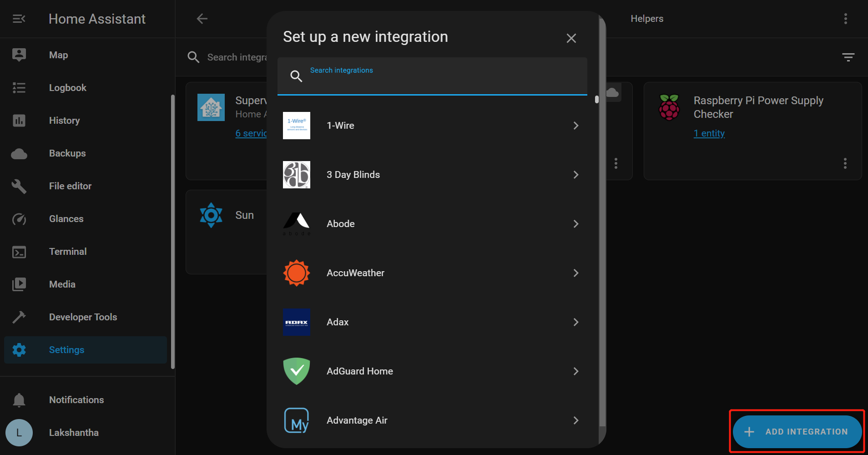Click the Adax logo icon
868x455 pixels.
pyautogui.click(x=297, y=322)
